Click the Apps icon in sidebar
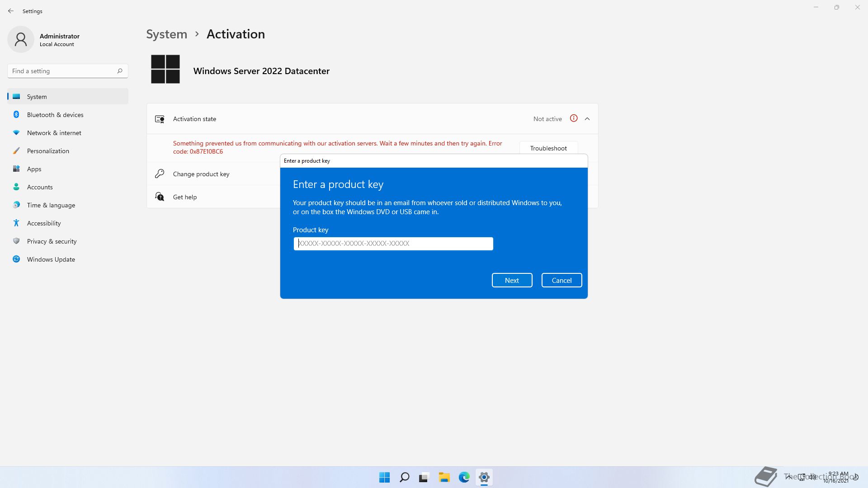868x488 pixels. click(x=16, y=169)
